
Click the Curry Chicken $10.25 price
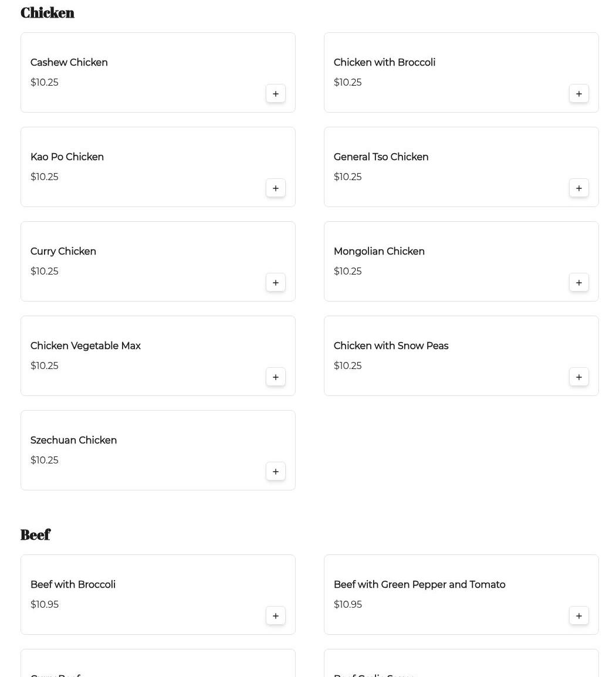click(45, 272)
